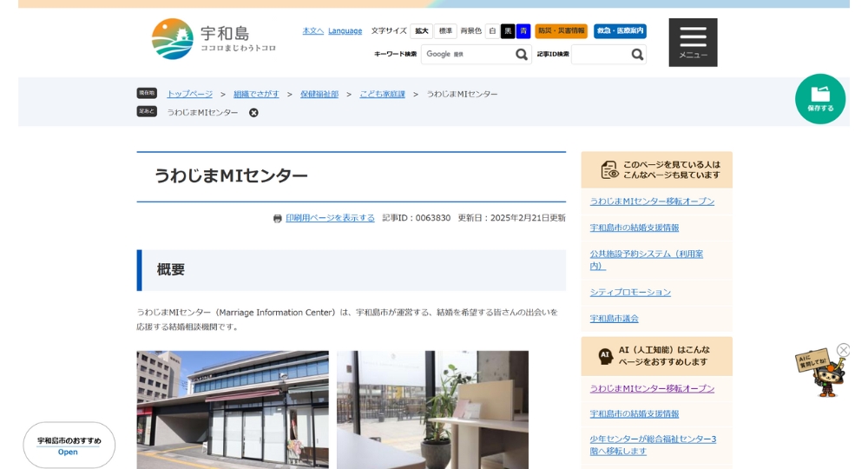Expand 宇和島市のおすすめ Open button
868x469 pixels.
pos(69,446)
